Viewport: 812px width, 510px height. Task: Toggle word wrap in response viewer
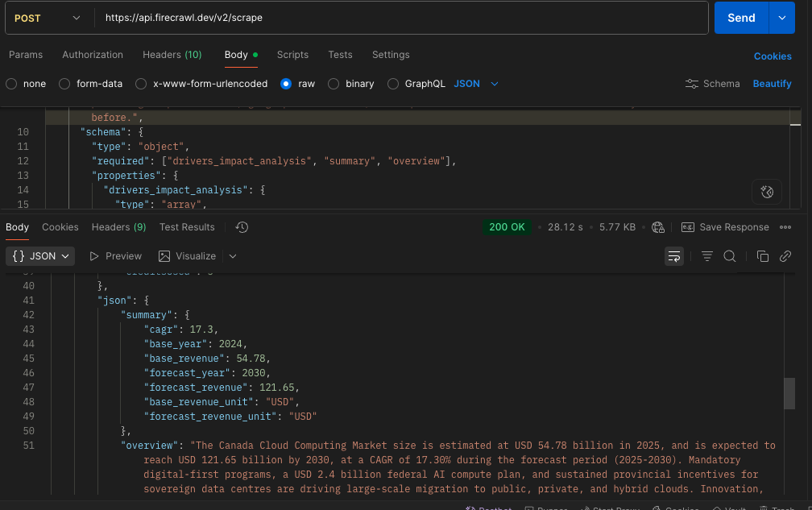point(674,256)
